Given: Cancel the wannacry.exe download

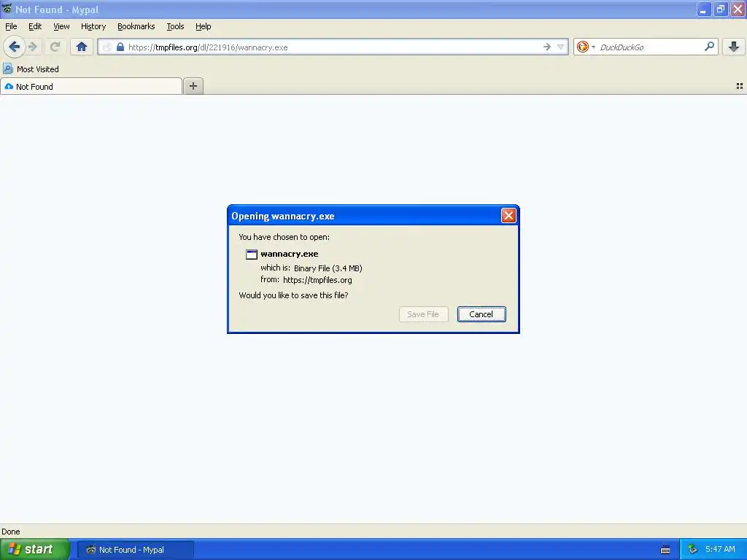Looking at the screenshot, I should pyautogui.click(x=481, y=314).
